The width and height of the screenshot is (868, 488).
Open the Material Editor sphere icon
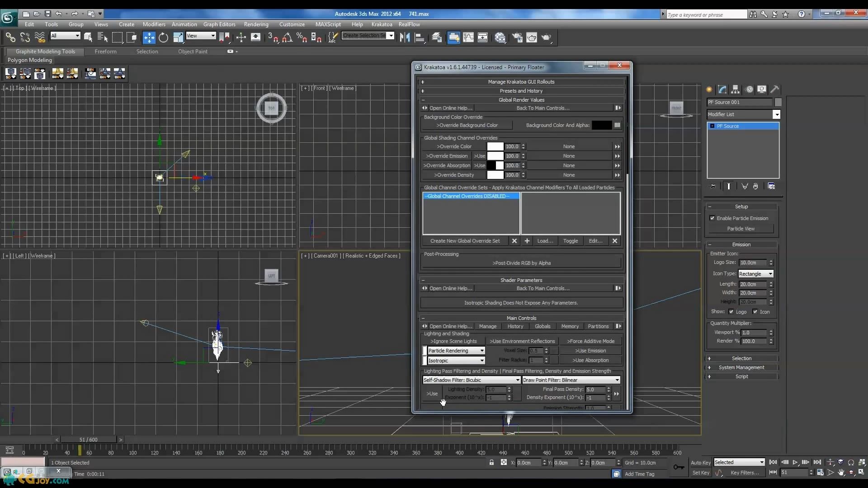[500, 38]
